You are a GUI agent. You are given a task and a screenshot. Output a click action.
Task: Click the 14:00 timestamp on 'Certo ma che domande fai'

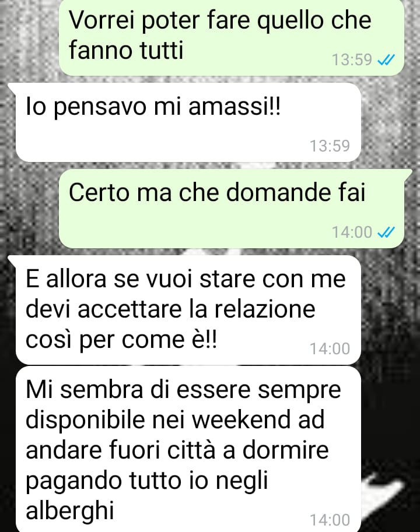[x=352, y=232]
